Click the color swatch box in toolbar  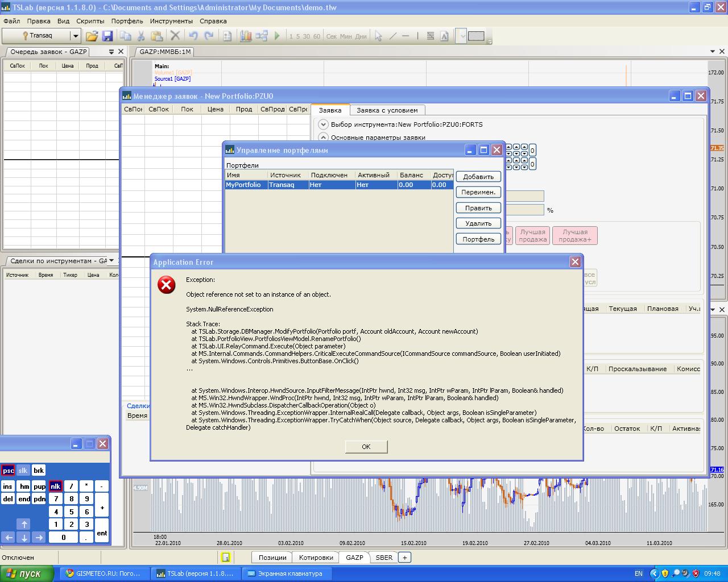point(476,36)
